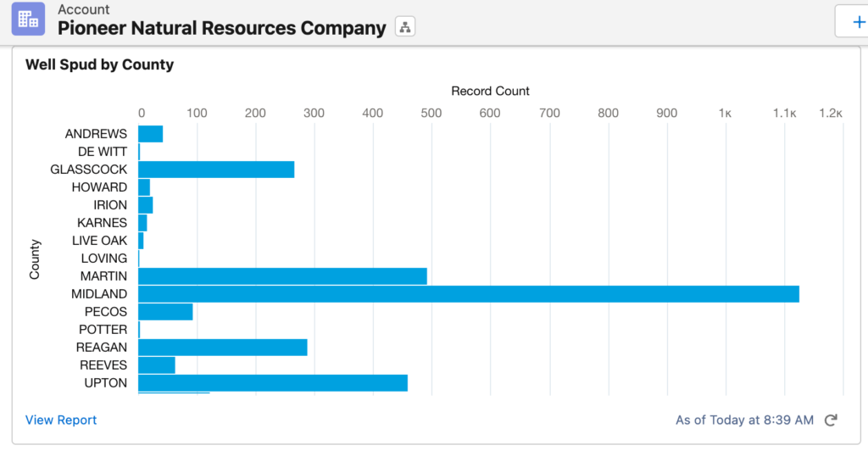Click the MIDLAND bar in chart
The height and width of the screenshot is (451, 868).
pos(468,294)
